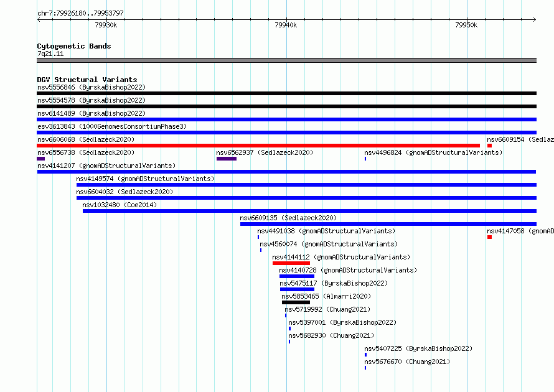Open nsv6604032 (Sedlazeck2020) label
554x392 pixels.
tap(124, 192)
